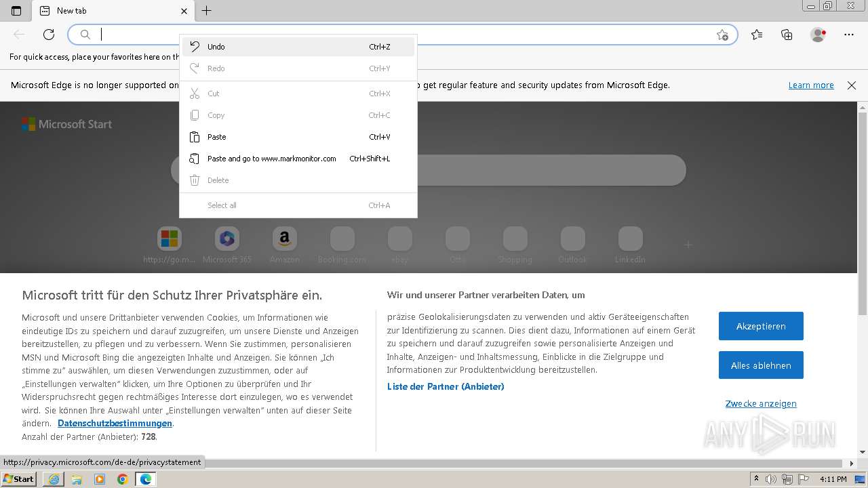Open File Explorer from taskbar

click(x=77, y=479)
